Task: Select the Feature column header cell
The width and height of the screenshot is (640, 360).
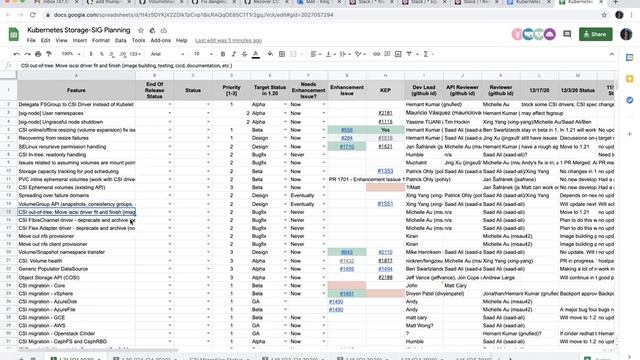Action: (76, 90)
